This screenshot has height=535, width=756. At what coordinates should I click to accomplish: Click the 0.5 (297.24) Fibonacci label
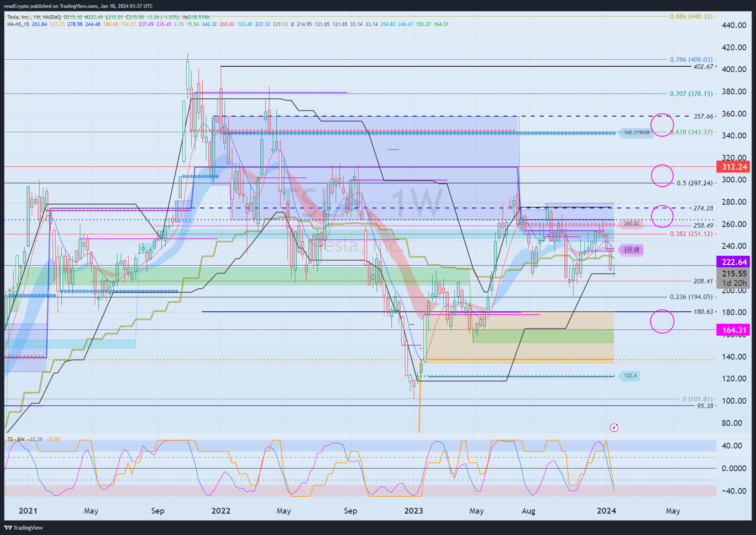coord(695,183)
